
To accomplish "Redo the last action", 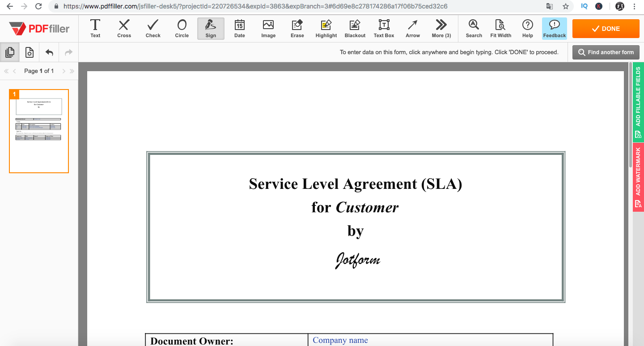I will click(68, 52).
